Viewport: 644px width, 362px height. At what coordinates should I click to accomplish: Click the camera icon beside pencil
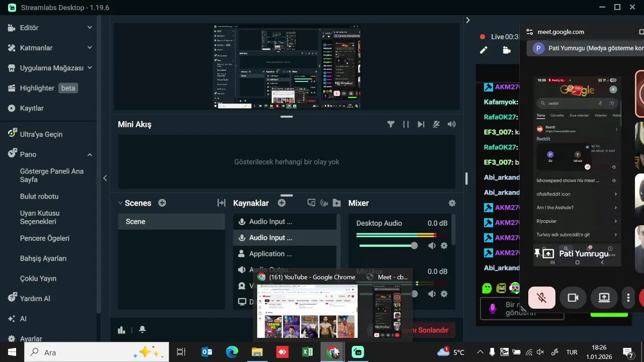coord(507,50)
